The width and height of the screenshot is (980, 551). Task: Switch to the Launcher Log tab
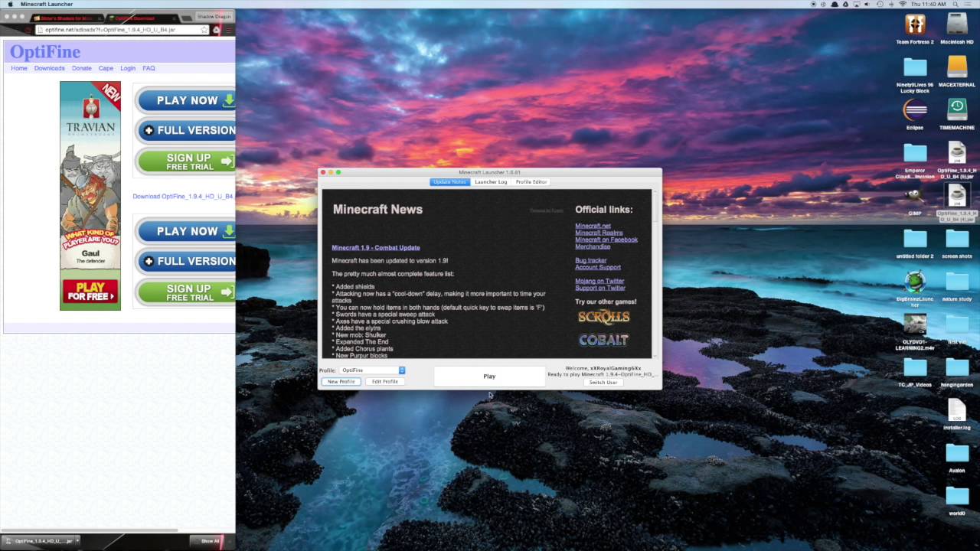(x=491, y=182)
